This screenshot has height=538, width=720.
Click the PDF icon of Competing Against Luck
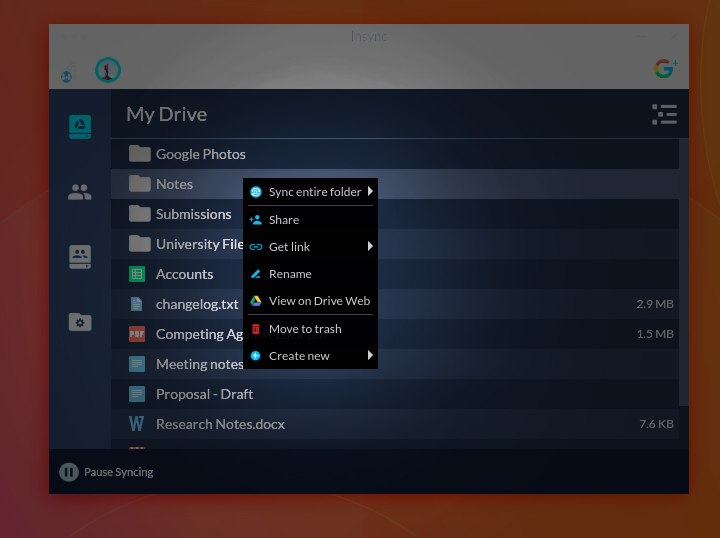137,334
